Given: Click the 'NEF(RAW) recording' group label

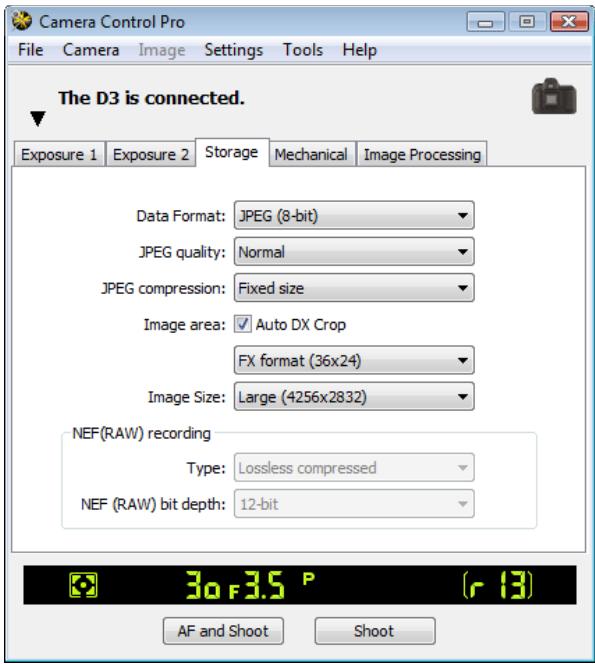Looking at the screenshot, I should [141, 433].
